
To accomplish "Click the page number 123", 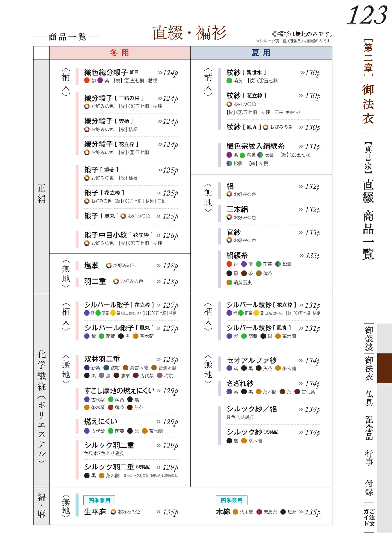I will [x=367, y=15].
